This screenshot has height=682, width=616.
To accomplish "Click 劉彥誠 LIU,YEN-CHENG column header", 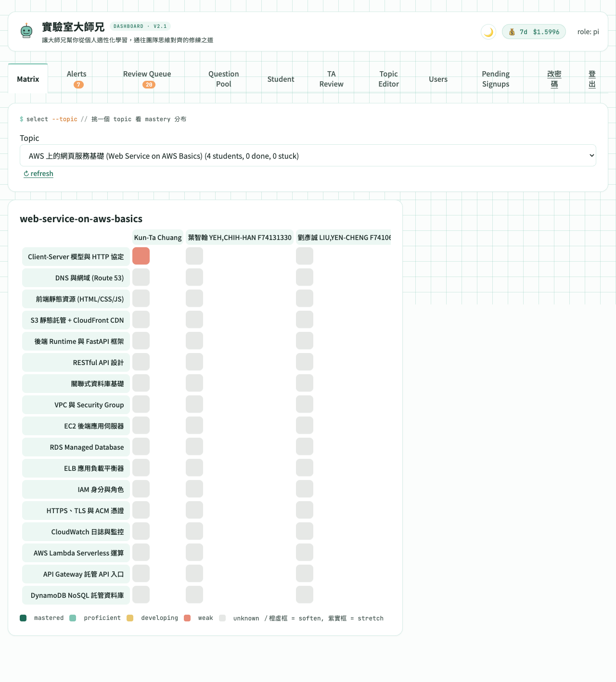I will point(343,237).
